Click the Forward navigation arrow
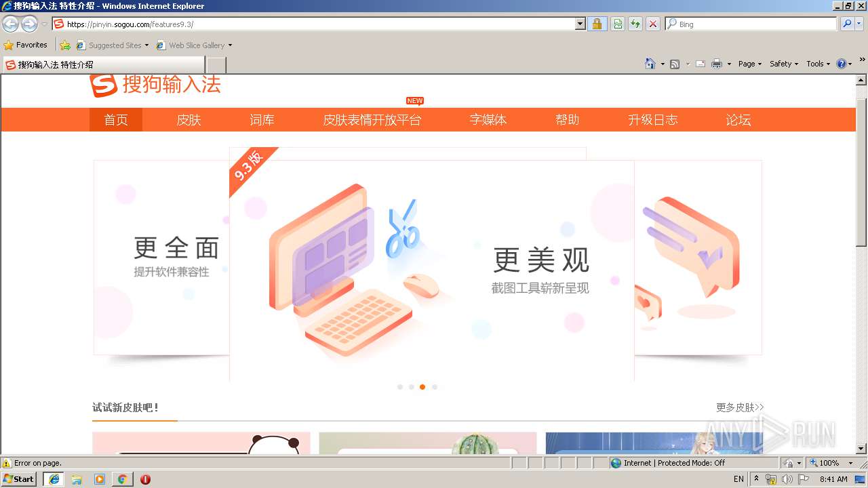This screenshot has height=488, width=868. click(29, 24)
